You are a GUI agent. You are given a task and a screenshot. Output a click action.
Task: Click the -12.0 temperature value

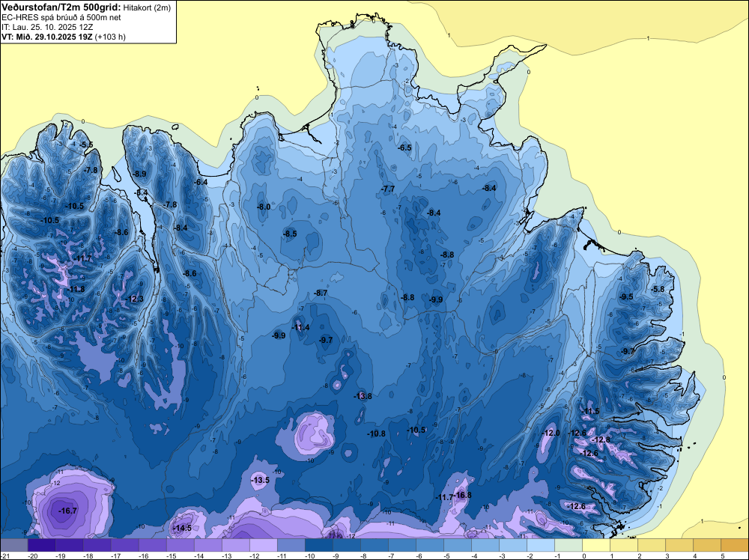click(x=551, y=433)
